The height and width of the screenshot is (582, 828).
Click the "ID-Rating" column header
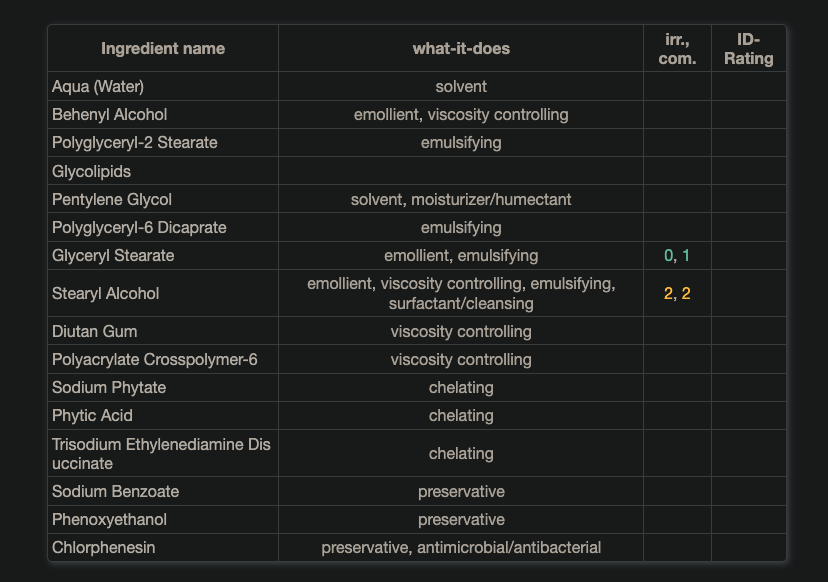[x=749, y=48]
